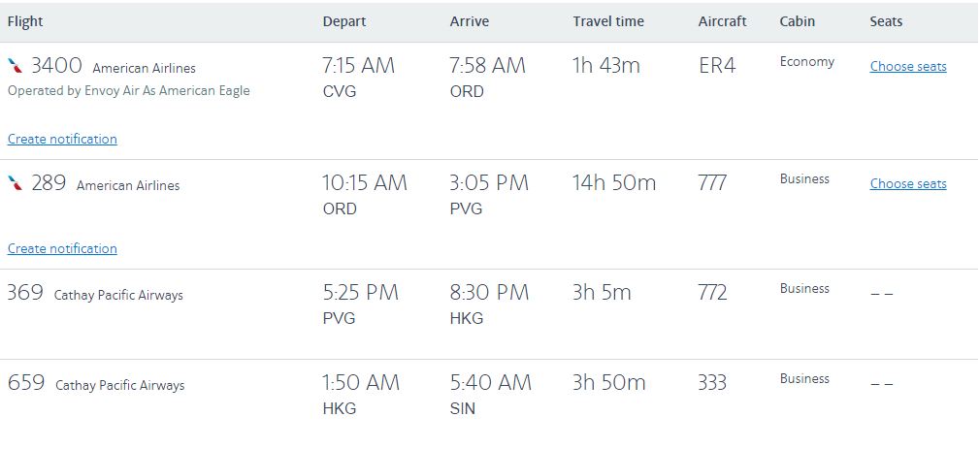The width and height of the screenshot is (980, 449).
Task: Select flight number 3400
Action: tap(56, 66)
